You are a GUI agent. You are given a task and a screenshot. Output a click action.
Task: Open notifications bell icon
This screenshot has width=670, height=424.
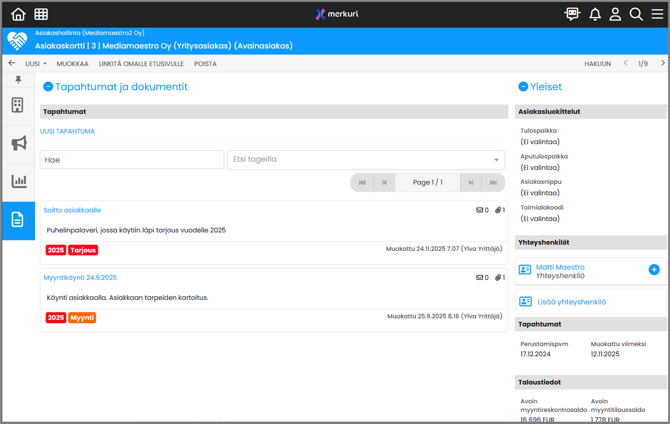pyautogui.click(x=595, y=14)
